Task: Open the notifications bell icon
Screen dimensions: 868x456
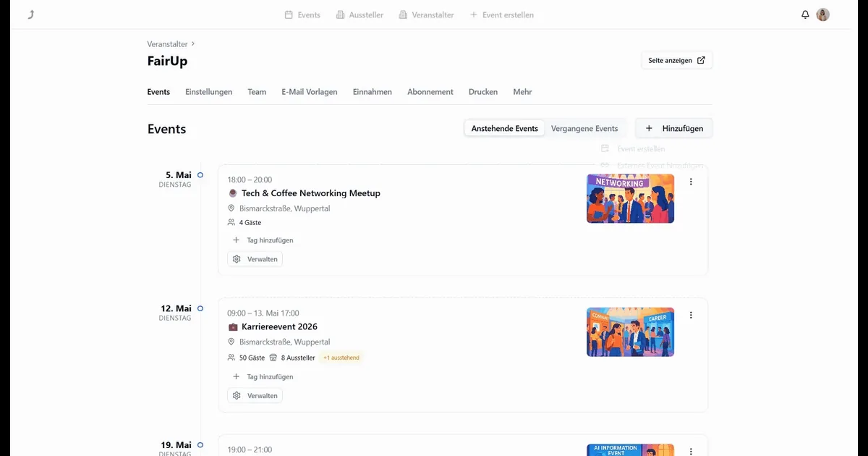Action: 805,14
